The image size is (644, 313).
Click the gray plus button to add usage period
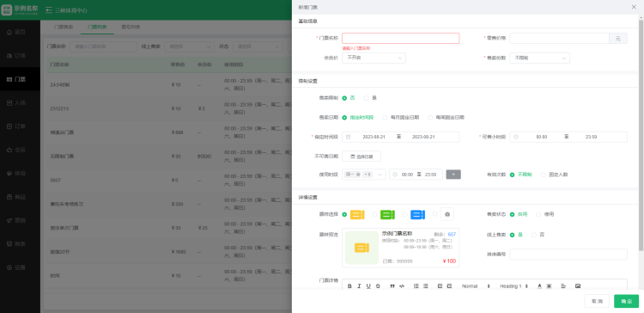coord(453,175)
